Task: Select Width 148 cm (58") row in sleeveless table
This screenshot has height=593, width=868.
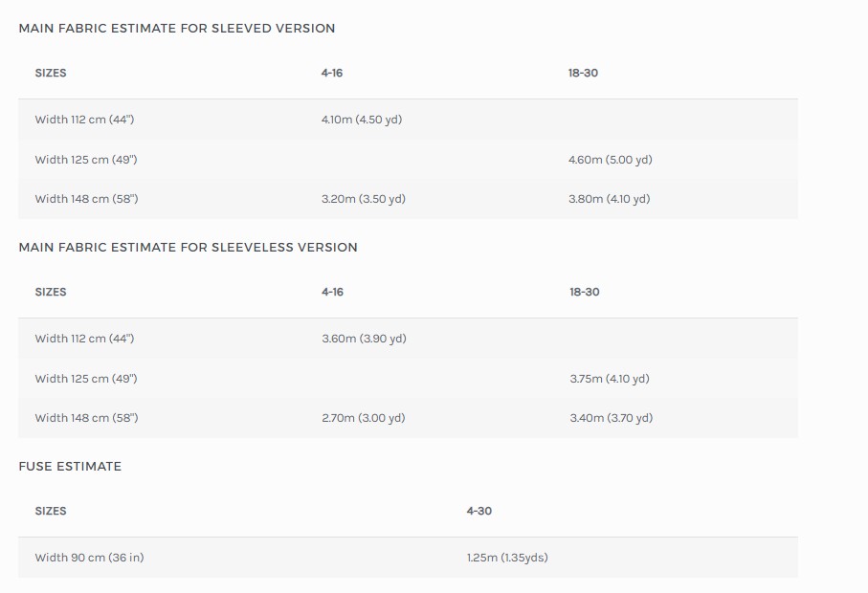Action: pyautogui.click(x=408, y=418)
